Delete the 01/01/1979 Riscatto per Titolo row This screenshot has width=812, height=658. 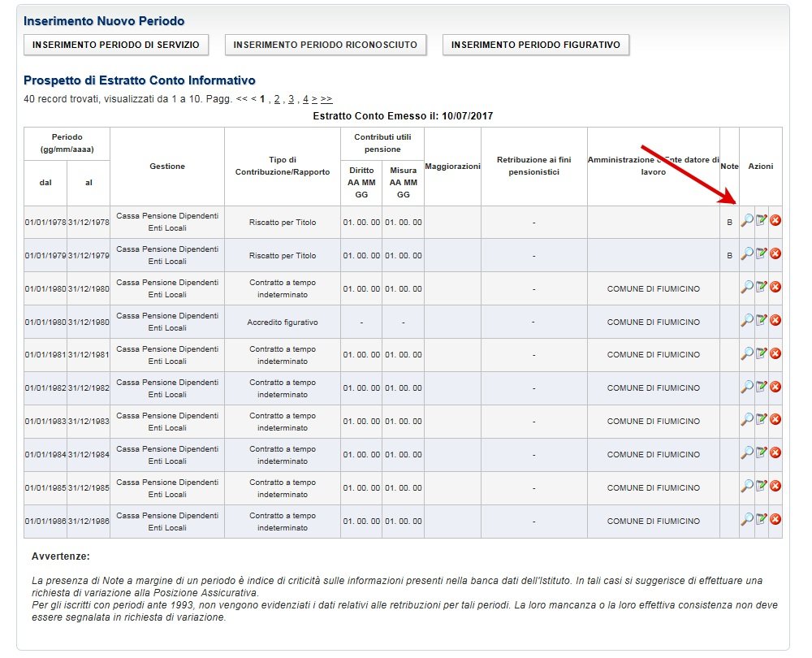click(x=775, y=254)
